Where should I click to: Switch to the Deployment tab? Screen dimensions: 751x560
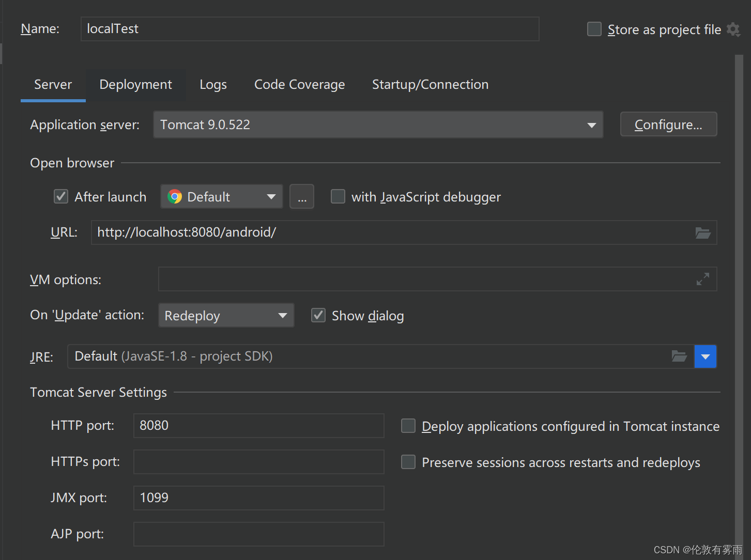point(135,85)
